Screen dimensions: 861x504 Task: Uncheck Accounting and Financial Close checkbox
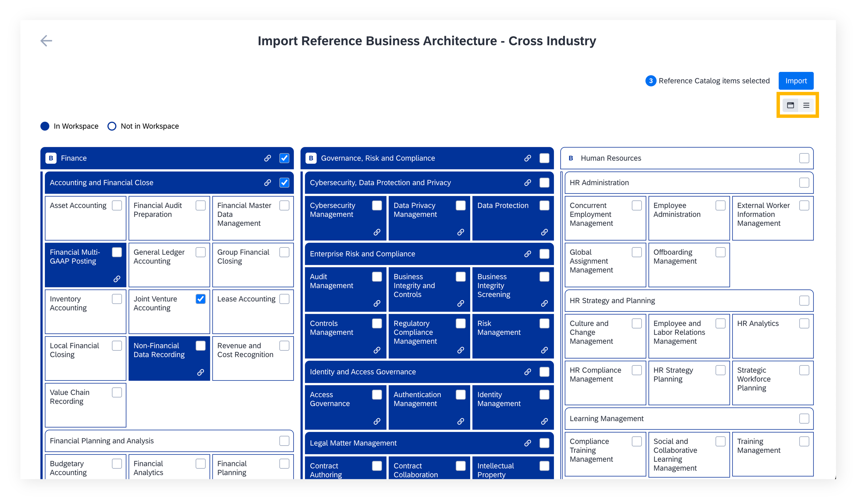284,183
